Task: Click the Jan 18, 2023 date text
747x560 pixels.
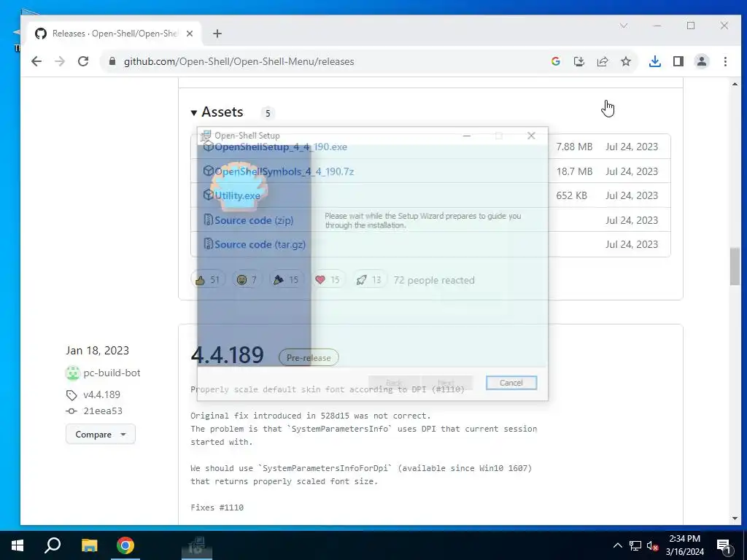Action: (x=97, y=351)
